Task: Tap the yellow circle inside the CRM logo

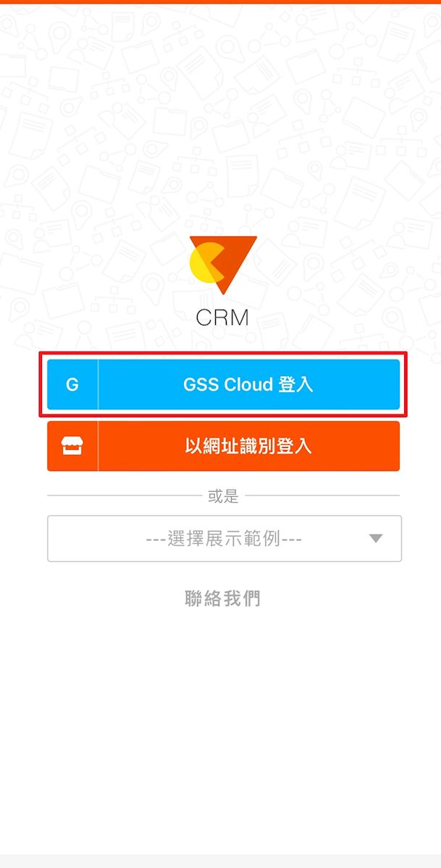Action: coord(206,264)
